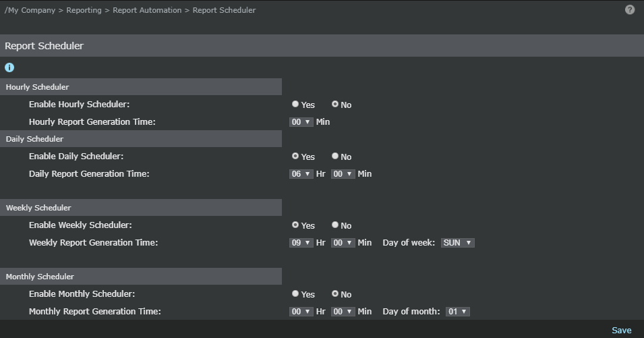Click the Weekly Scheduler section header
The height and width of the screenshot is (338, 644).
pos(141,208)
